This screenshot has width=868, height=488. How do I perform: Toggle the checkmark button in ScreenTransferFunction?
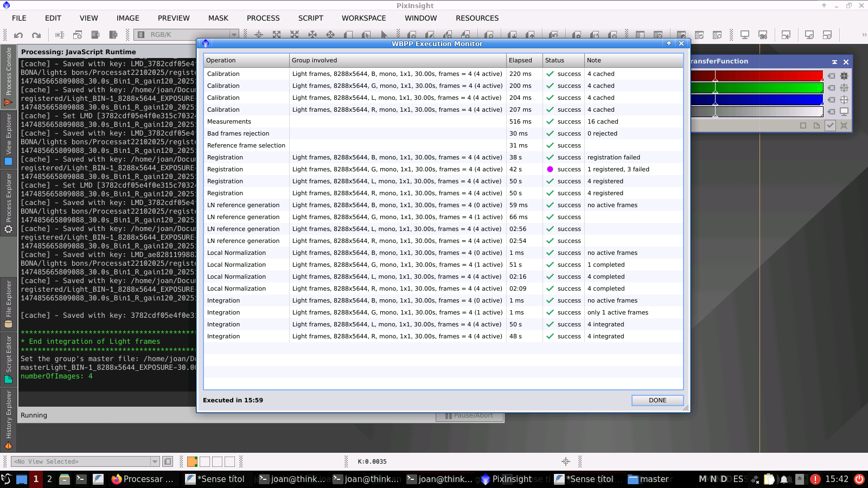(830, 125)
